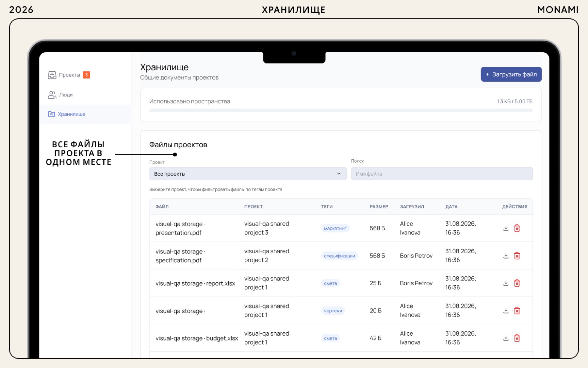588x368 pixels.
Task: Click visual-qa storage · presentation.pdf filename
Action: coord(180,228)
